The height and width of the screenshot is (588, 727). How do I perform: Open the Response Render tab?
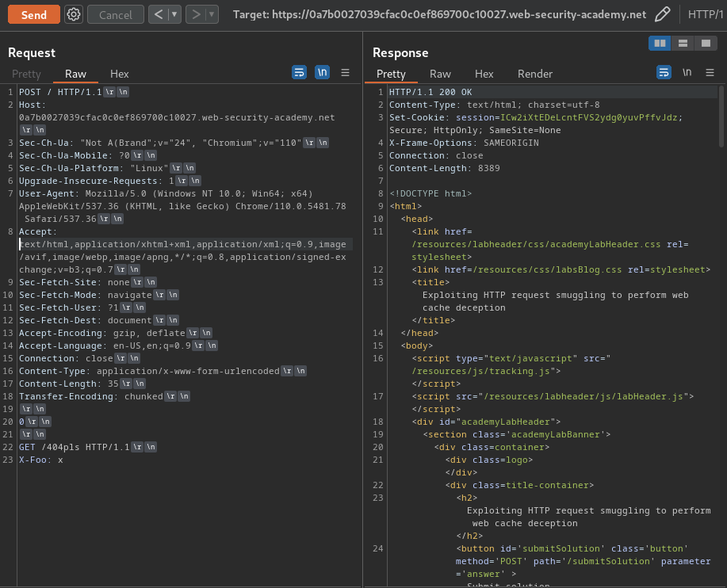point(535,74)
